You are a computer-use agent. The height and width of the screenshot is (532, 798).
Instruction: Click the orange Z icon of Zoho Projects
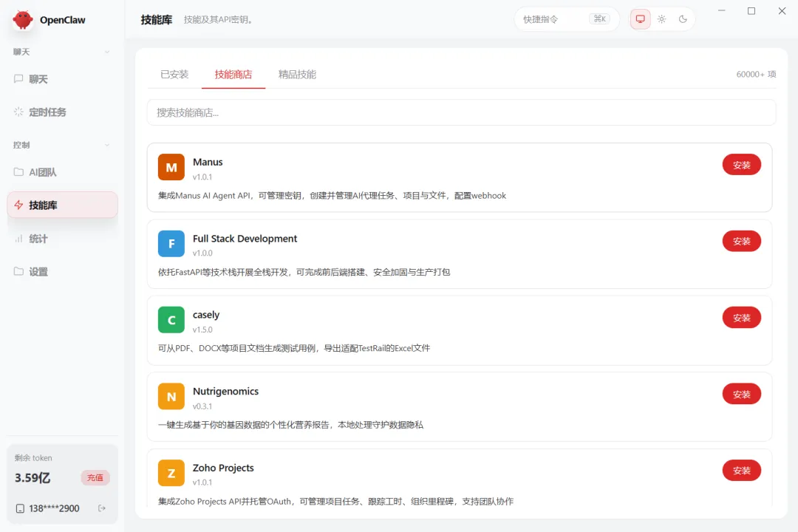tap(171, 473)
